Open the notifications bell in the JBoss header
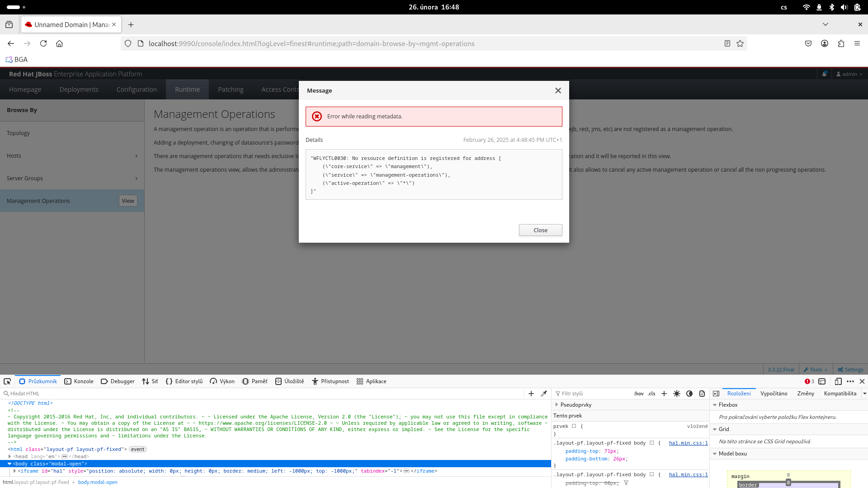The image size is (868, 488). coord(824,74)
